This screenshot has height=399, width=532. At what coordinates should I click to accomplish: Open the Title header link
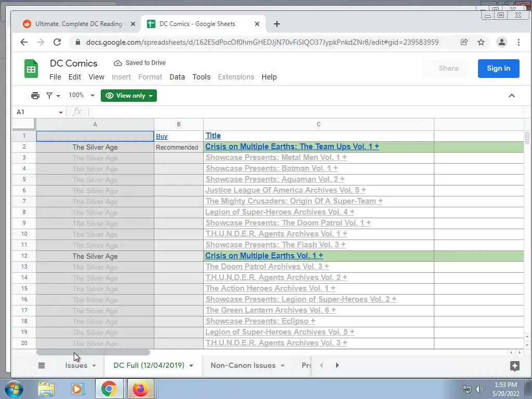213,136
